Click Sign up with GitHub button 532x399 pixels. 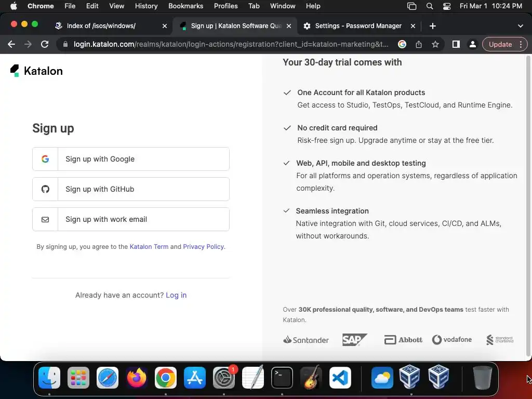131,189
